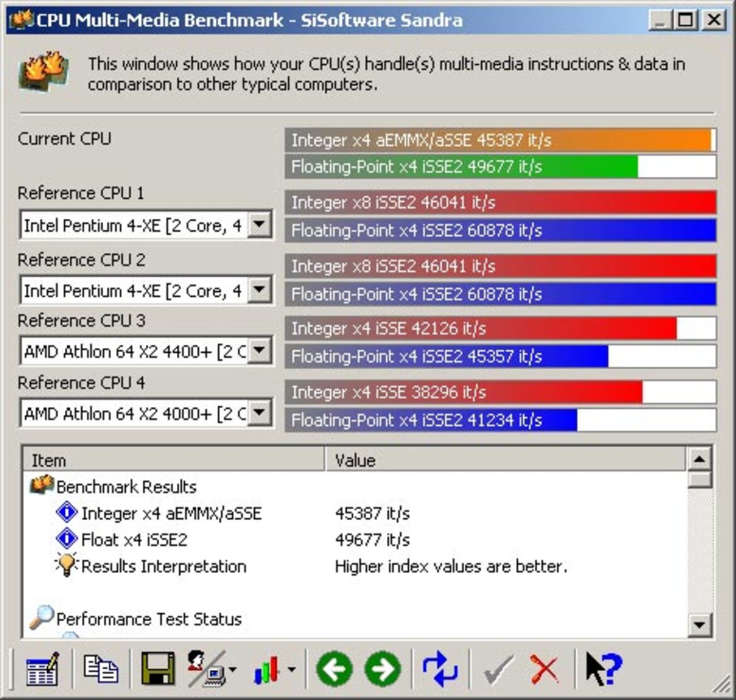This screenshot has height=700, width=736.
Task: Click the 45387 it/s value cell
Action: click(372, 513)
